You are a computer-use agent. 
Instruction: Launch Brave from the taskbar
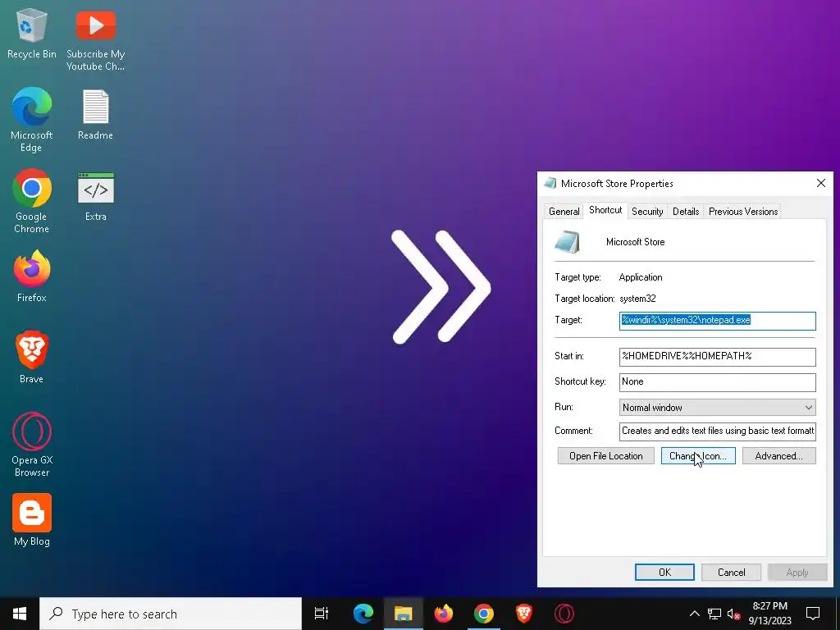click(x=524, y=614)
